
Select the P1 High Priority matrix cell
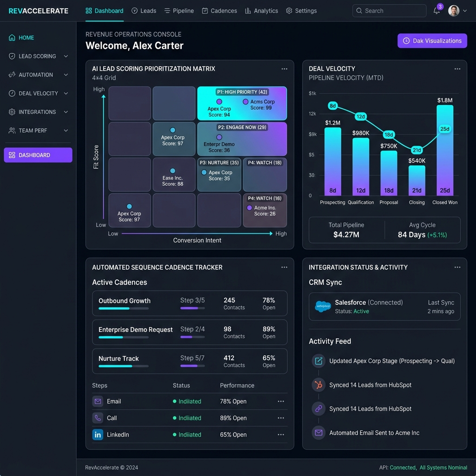click(242, 103)
